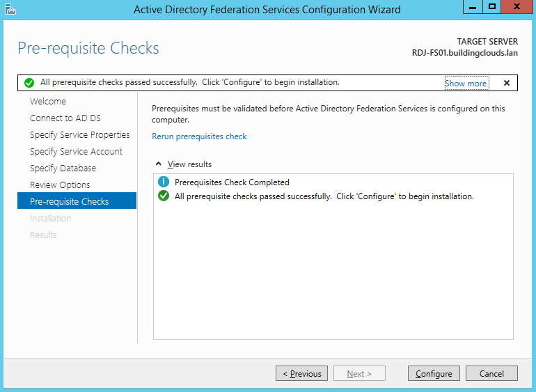Dismiss the notification banner with X
This screenshot has width=536, height=392.
(x=506, y=83)
